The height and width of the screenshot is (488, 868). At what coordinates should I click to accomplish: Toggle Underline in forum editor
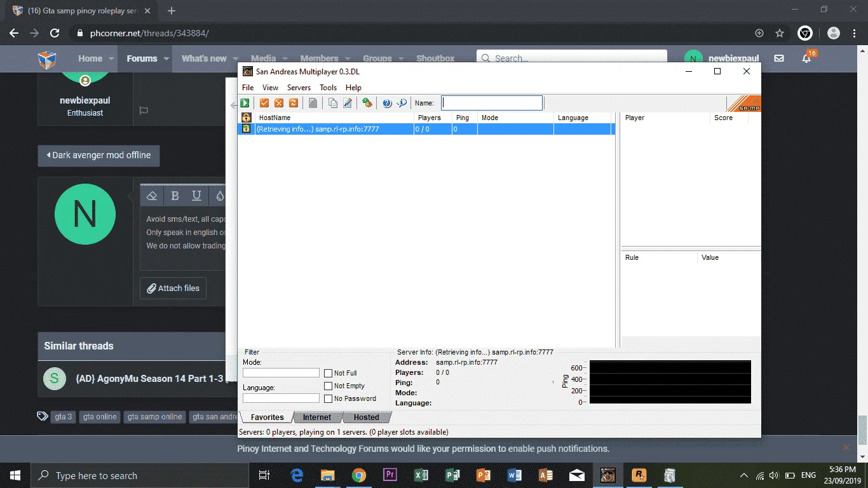(x=196, y=196)
